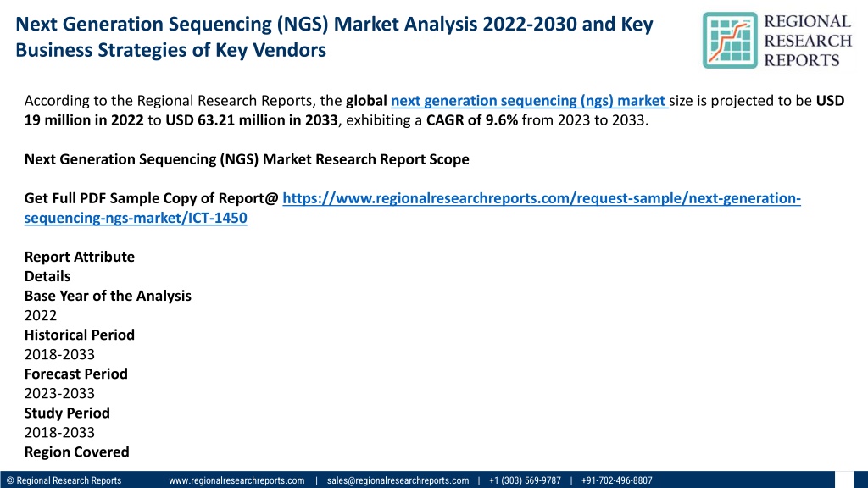The height and width of the screenshot is (488, 868).
Task: Click the 'USD 63.21 million in 2033' text
Action: click(251, 120)
